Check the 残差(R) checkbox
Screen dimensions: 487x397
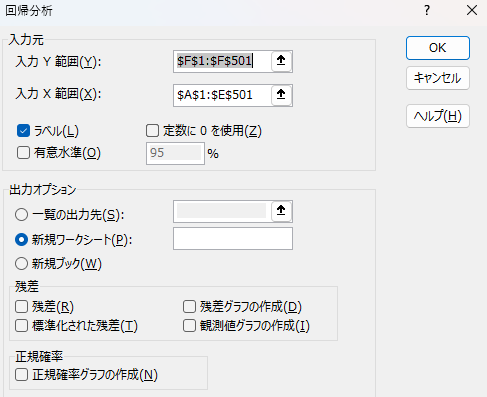pyautogui.click(x=21, y=307)
